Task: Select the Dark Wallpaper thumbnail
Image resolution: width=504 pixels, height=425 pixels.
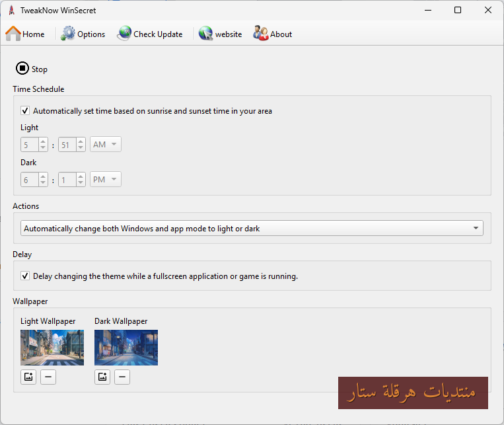Action: pyautogui.click(x=126, y=348)
